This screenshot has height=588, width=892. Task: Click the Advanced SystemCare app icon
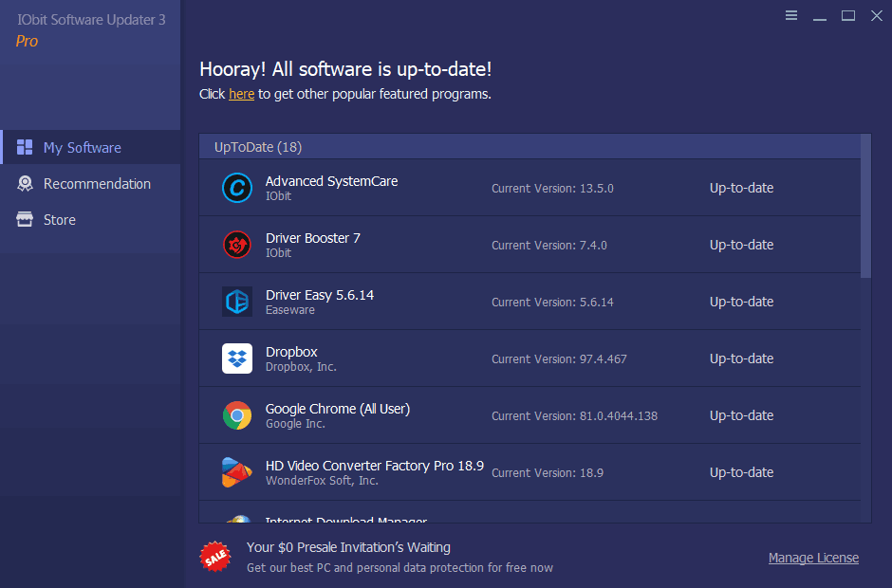236,187
